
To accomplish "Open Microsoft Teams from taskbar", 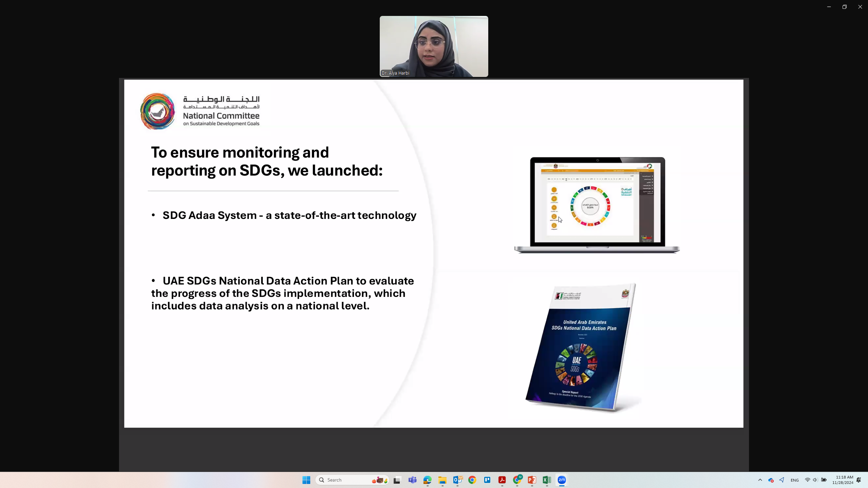I will coord(412,480).
